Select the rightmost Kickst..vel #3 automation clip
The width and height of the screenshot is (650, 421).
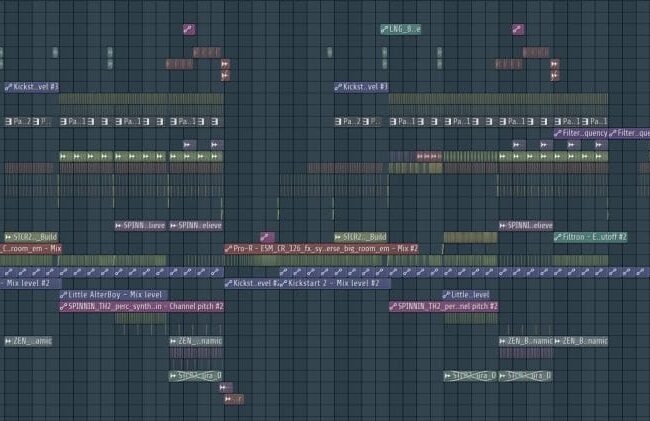click(x=365, y=87)
